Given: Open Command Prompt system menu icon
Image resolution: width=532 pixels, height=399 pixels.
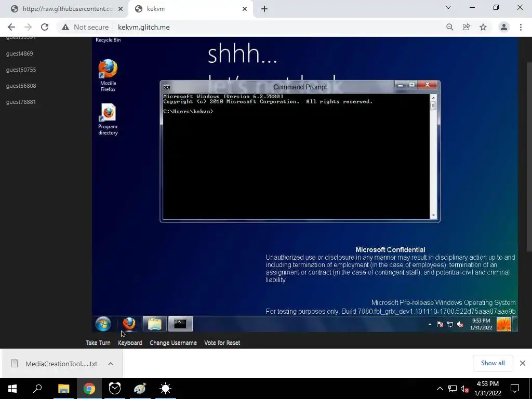Looking at the screenshot, I should (x=167, y=87).
